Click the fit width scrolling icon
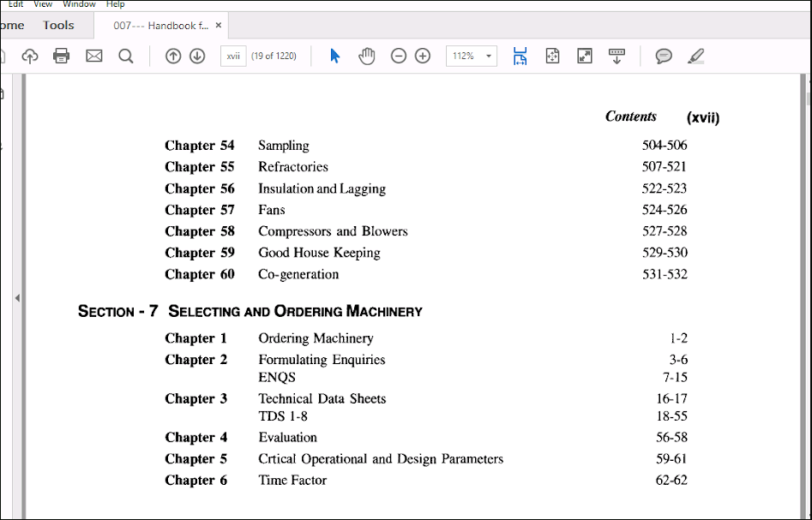Image resolution: width=812 pixels, height=520 pixels. click(520, 56)
